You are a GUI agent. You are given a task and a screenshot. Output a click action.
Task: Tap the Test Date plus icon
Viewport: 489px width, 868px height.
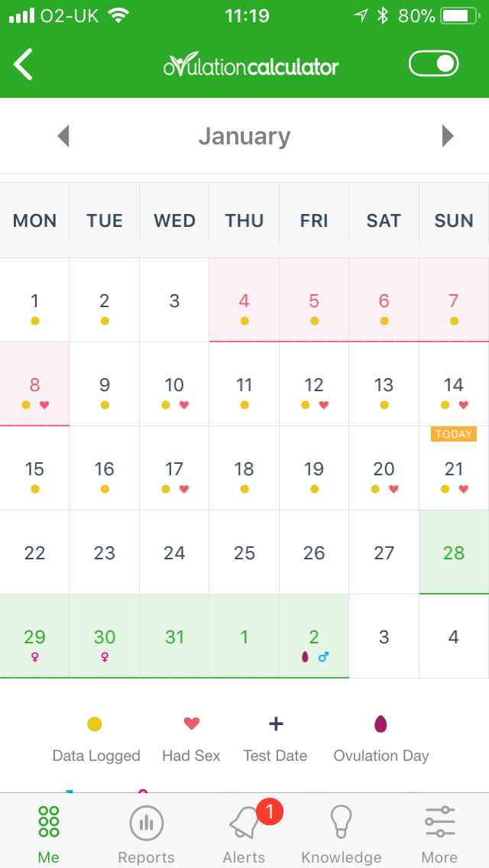click(x=276, y=724)
